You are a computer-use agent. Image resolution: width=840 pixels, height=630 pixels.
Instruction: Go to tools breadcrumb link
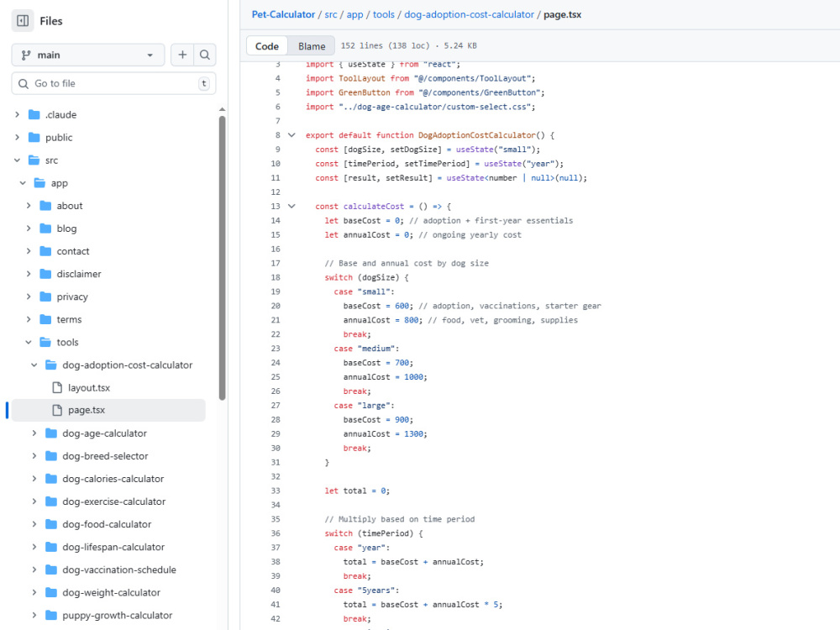tap(384, 14)
